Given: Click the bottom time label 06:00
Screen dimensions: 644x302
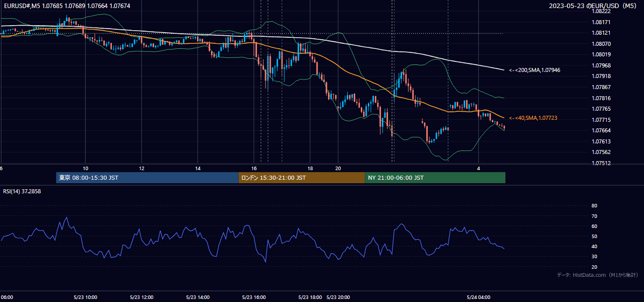Looking at the screenshot, I should (x=7, y=297).
